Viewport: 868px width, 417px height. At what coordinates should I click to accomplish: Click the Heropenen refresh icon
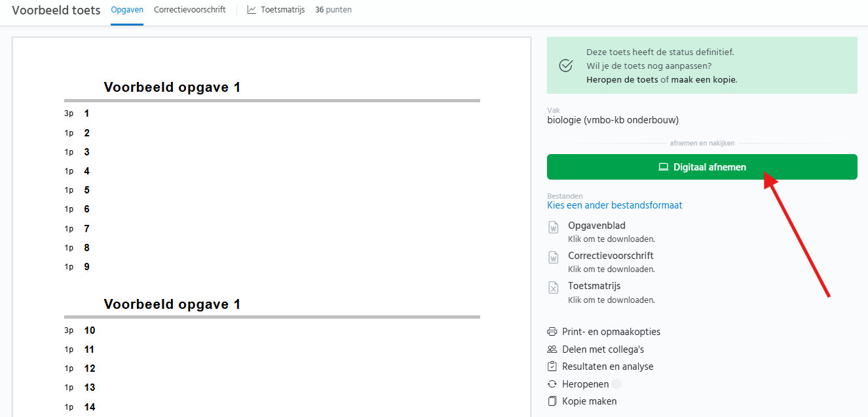552,384
